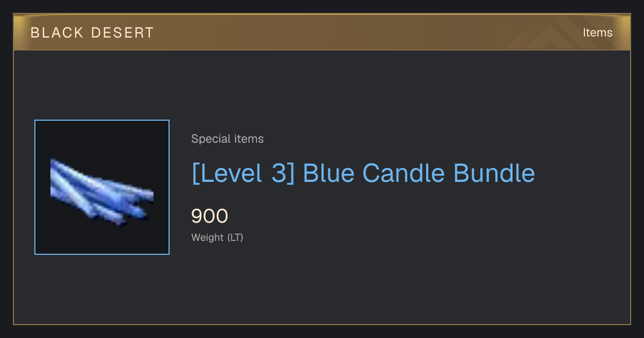Click the word Blue in item title
Screen dimensions: 644x338
[x=328, y=173]
